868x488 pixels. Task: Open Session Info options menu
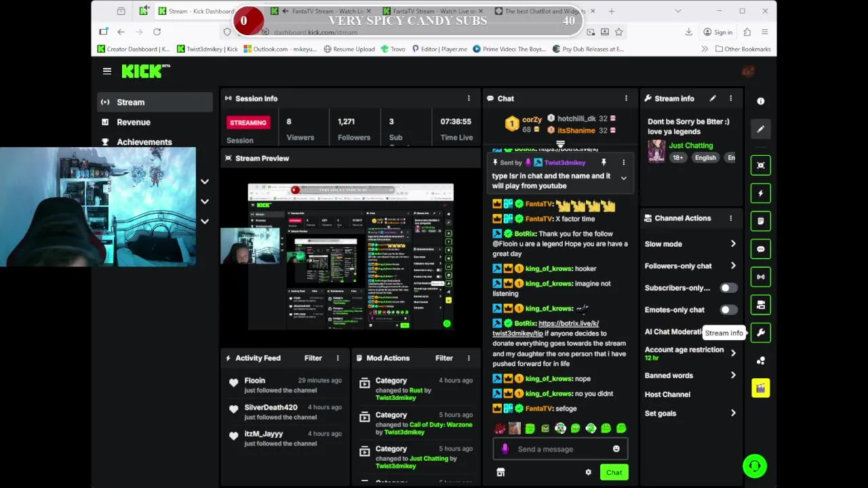[x=469, y=98]
